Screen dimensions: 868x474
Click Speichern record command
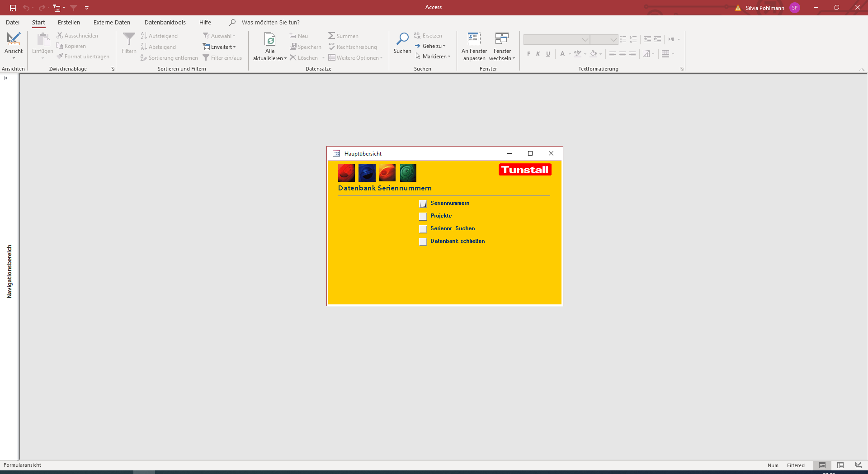306,47
